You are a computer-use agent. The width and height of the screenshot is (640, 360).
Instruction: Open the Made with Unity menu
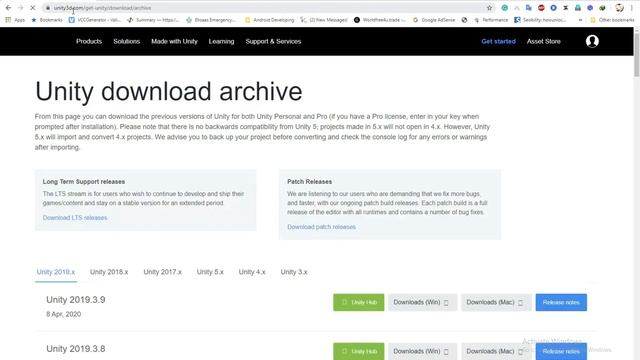[x=174, y=41]
